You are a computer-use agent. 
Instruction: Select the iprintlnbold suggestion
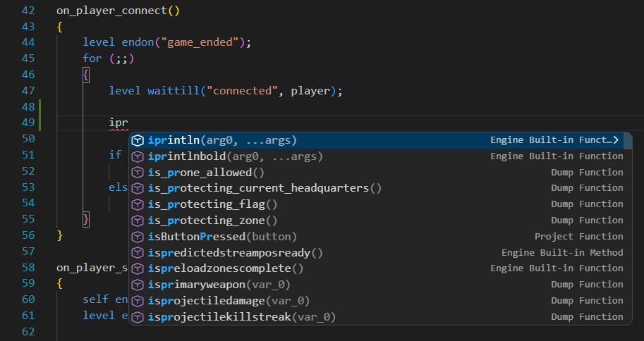pyautogui.click(x=377, y=156)
